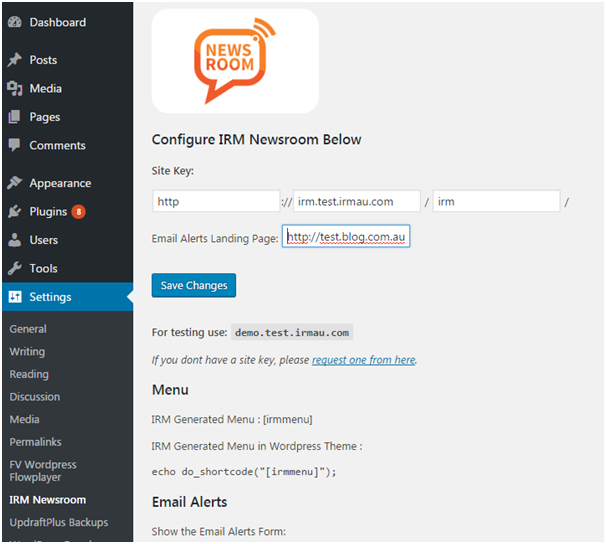Click the News Room logo image
This screenshot has width=606, height=544.
[x=235, y=61]
